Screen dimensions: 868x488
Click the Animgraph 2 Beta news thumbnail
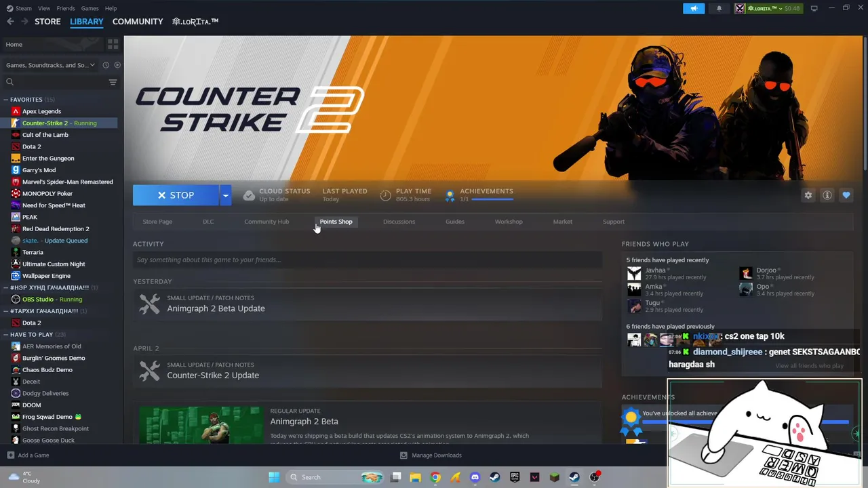(200, 425)
